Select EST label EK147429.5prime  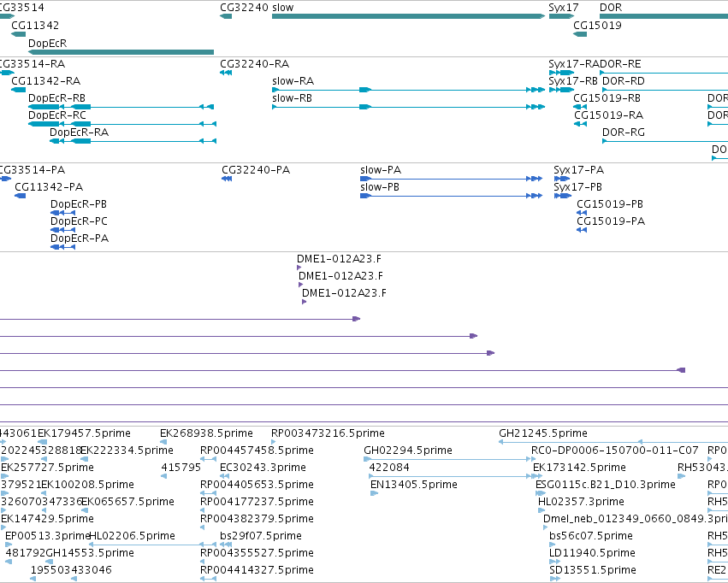click(x=47, y=520)
